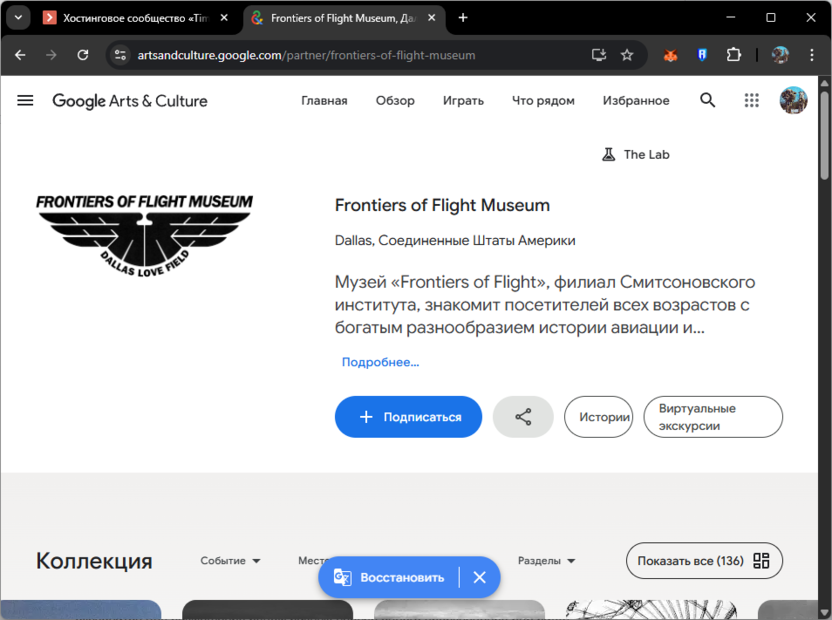
Task: Click the translate icon in Восстановить bubble
Action: [x=343, y=577]
